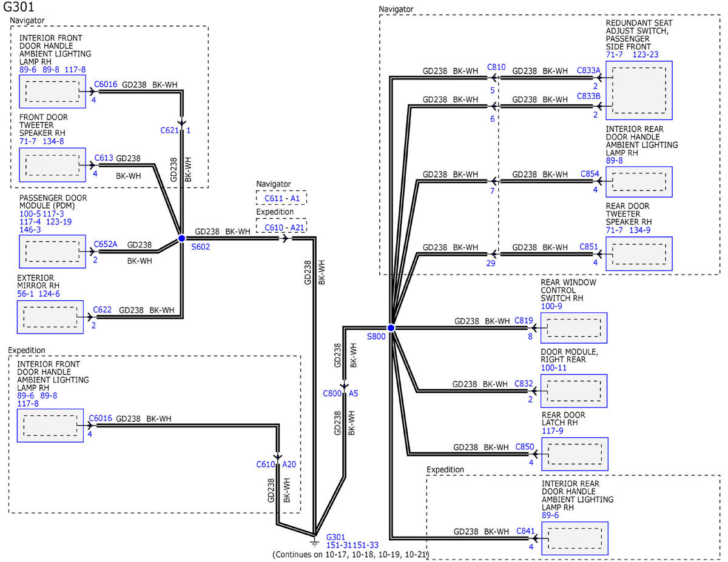
Task: Open page reference 100-9 under window switch
Action: (552, 306)
